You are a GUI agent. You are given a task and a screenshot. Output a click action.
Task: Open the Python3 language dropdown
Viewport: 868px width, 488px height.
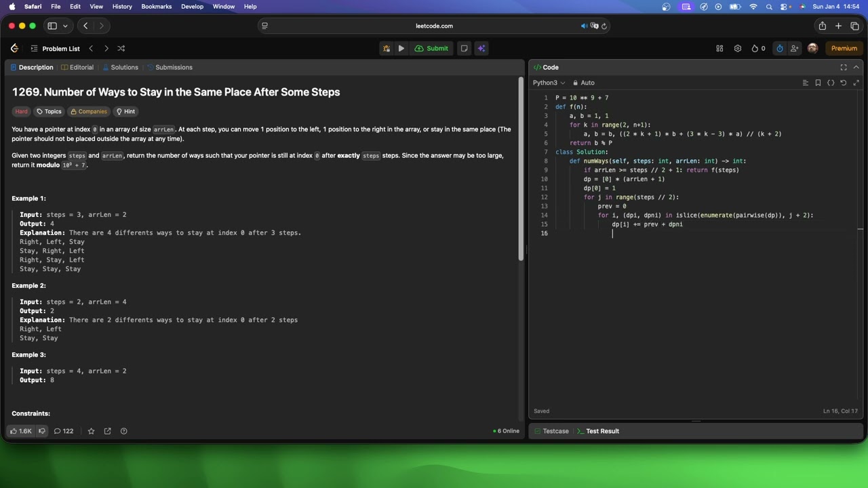click(x=549, y=83)
